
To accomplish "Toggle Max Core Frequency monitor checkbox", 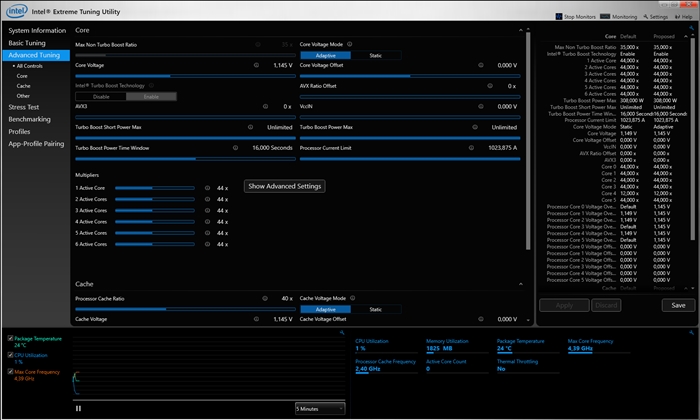I will [10, 371].
